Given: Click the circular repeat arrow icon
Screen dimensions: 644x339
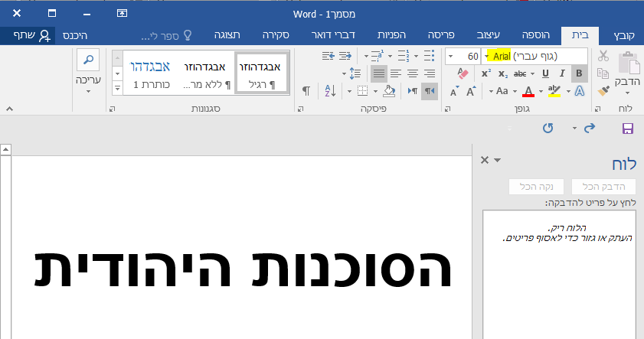Looking at the screenshot, I should [x=548, y=128].
